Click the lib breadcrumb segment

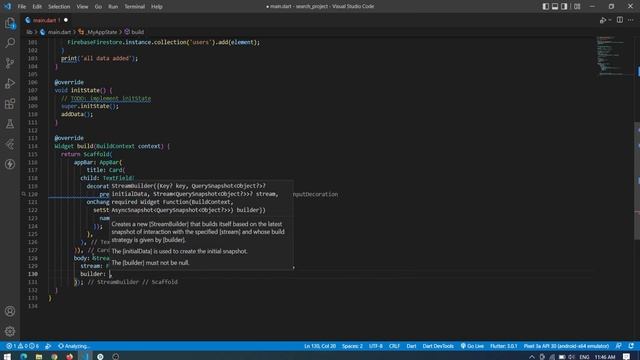[29, 32]
